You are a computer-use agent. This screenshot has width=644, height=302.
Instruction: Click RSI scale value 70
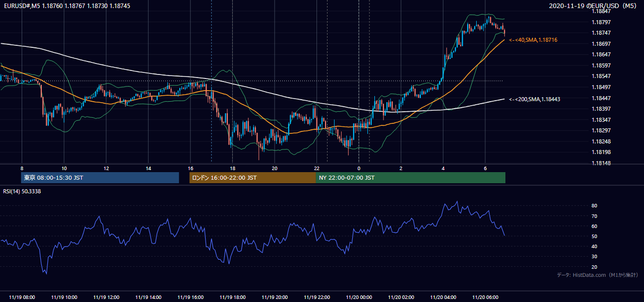pyautogui.click(x=595, y=216)
